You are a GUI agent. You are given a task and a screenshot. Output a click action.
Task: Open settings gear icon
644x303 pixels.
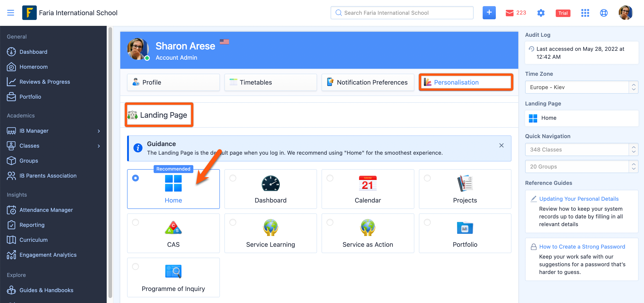click(x=541, y=13)
